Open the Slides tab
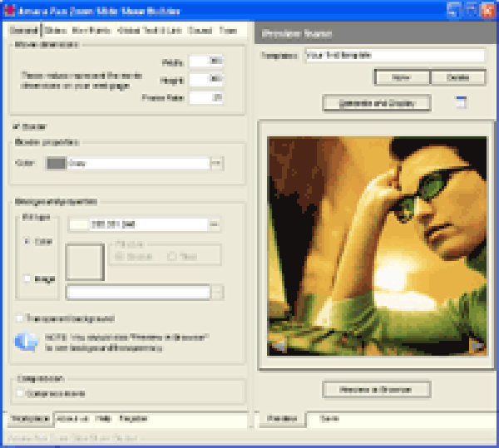Screen dimensions: 499x448 pyautogui.click(x=56, y=31)
